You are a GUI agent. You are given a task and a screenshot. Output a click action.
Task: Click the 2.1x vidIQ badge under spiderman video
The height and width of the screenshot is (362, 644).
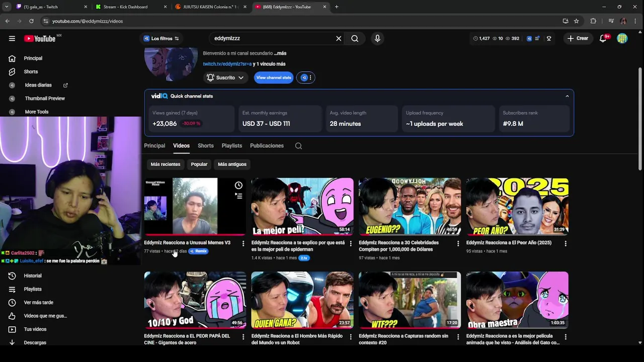tap(304, 258)
